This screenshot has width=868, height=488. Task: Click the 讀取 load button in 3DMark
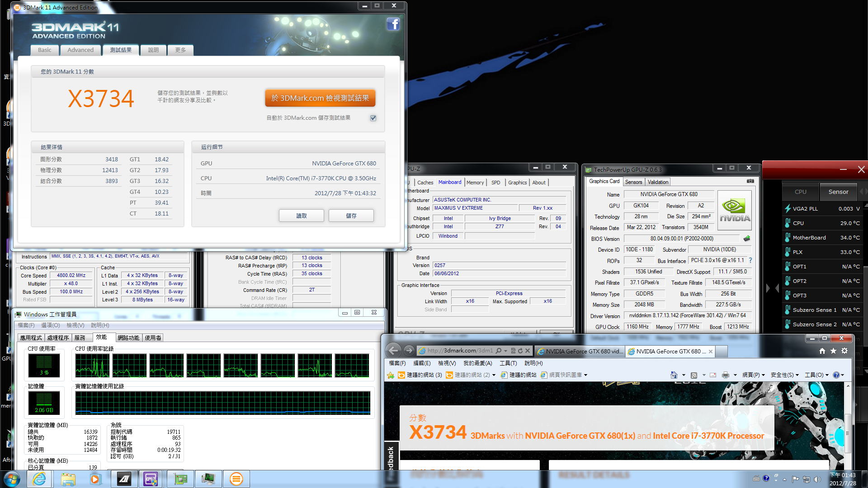(302, 216)
